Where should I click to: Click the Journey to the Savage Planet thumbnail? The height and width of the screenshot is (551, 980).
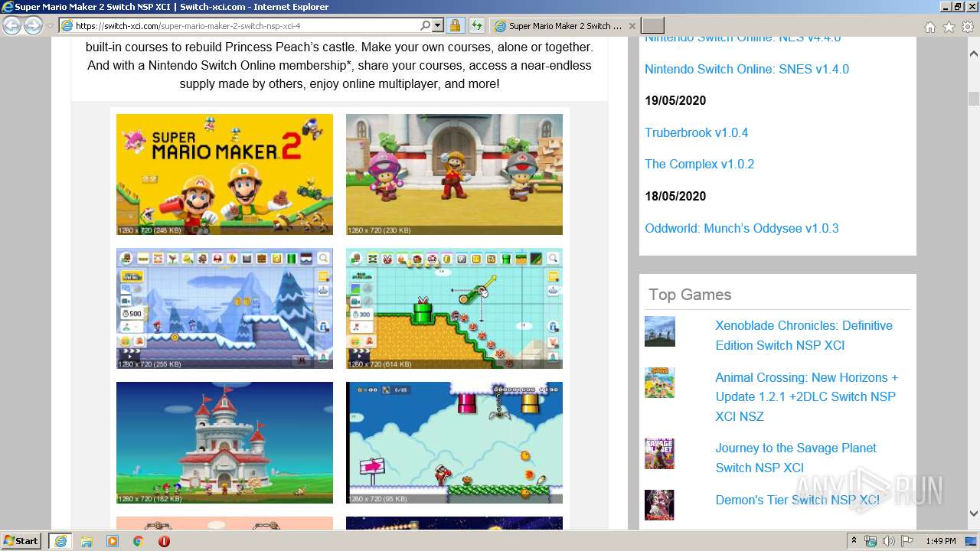pos(659,454)
